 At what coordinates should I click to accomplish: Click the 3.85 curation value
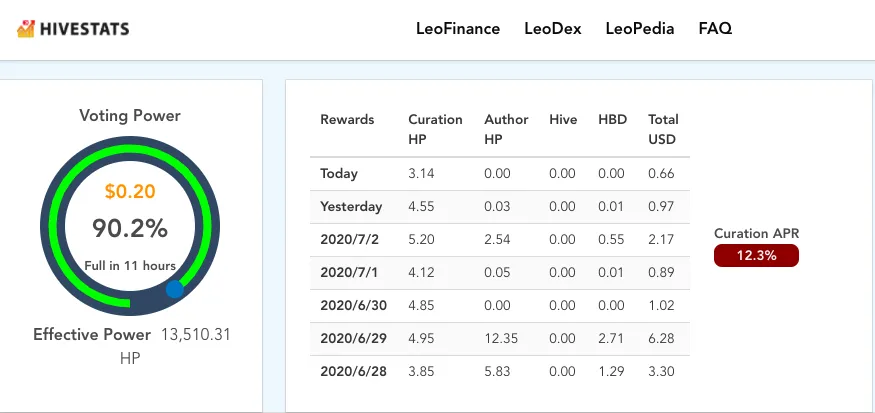click(421, 371)
